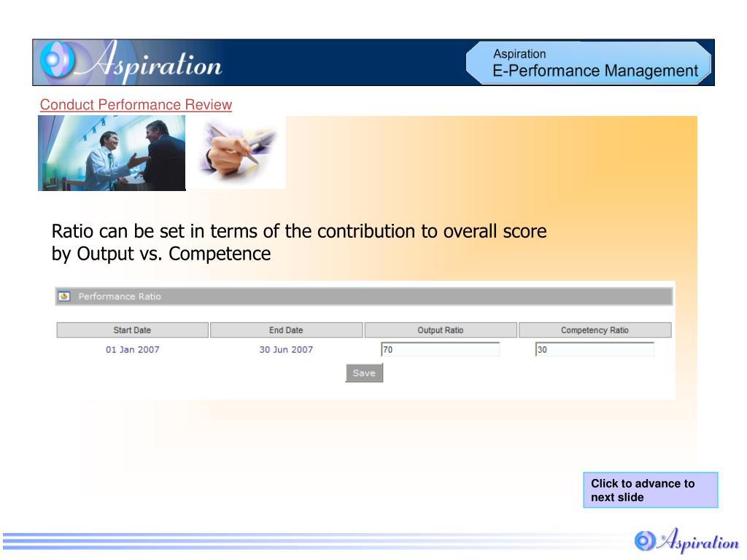
Task: Click the Save button
Action: point(364,373)
